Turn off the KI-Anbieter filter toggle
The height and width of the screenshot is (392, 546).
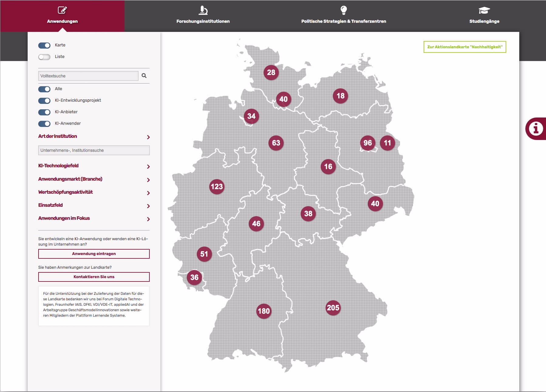44,112
